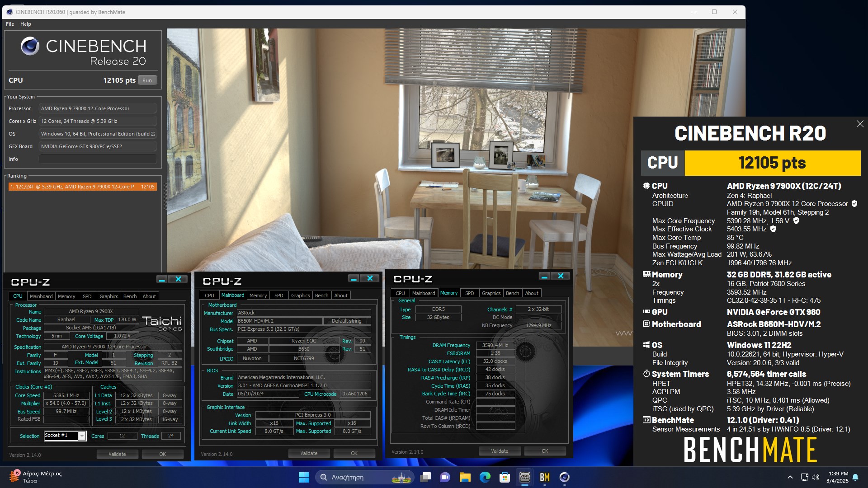Open the Help menu in Cinebench
The width and height of the screenshot is (868, 488).
[x=26, y=24]
